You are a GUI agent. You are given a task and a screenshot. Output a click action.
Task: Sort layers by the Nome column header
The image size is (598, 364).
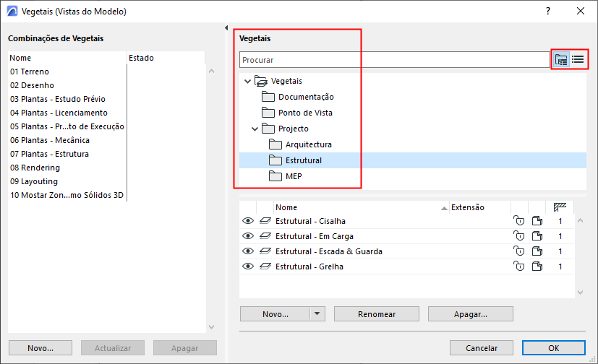pos(359,207)
